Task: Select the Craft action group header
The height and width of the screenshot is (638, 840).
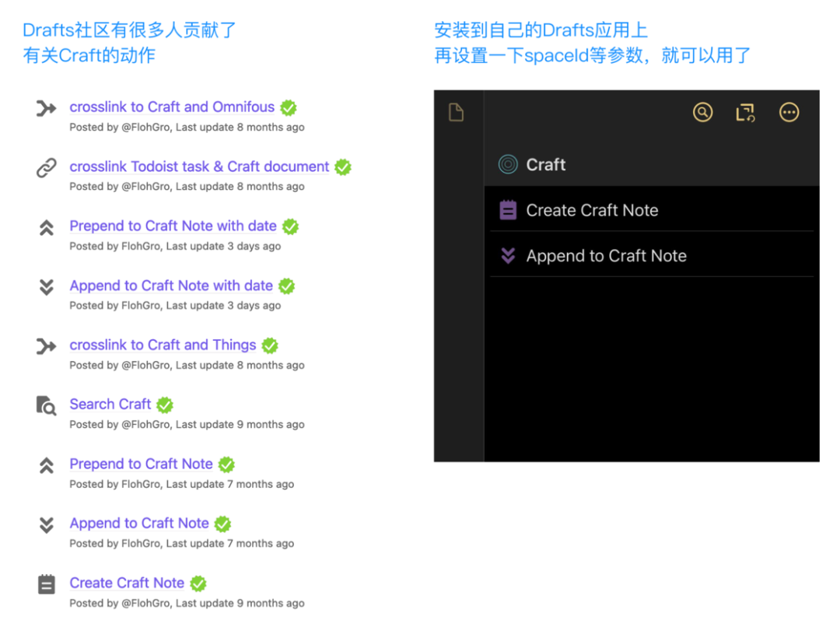Action: pyautogui.click(x=652, y=164)
